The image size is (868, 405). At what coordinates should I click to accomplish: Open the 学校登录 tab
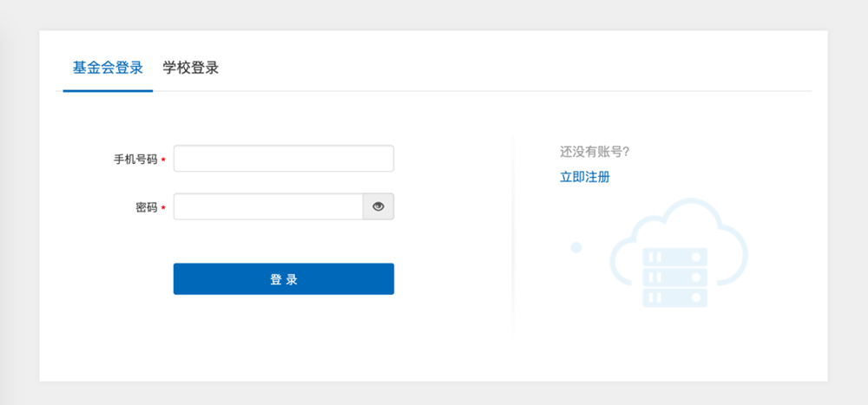[x=191, y=68]
